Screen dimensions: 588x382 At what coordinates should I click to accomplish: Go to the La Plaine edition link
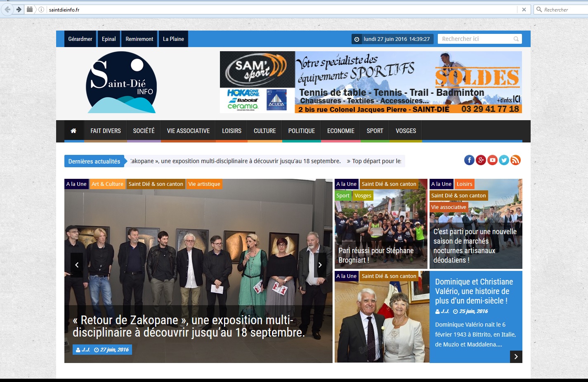(x=173, y=39)
